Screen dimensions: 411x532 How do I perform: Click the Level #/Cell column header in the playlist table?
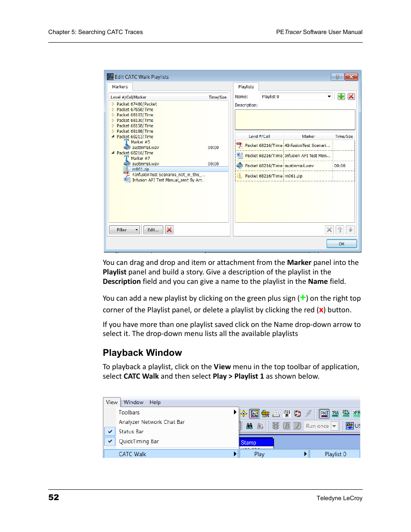click(259, 137)
